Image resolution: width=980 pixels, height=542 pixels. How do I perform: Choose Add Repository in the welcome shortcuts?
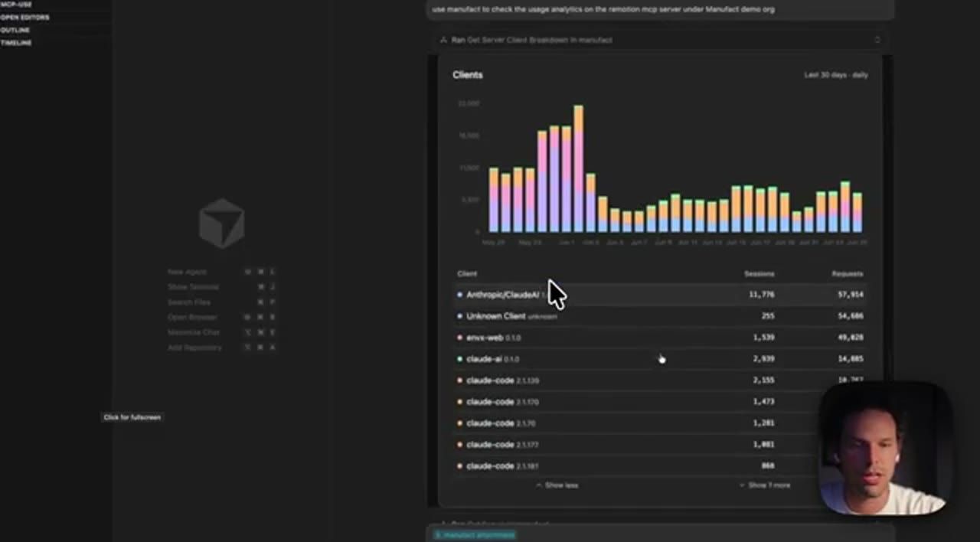coord(194,348)
